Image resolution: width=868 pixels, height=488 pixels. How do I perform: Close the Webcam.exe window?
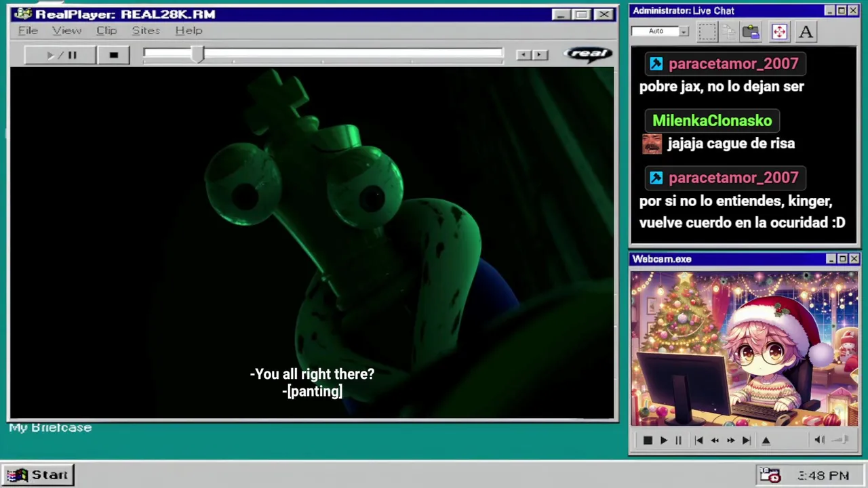[x=854, y=259]
